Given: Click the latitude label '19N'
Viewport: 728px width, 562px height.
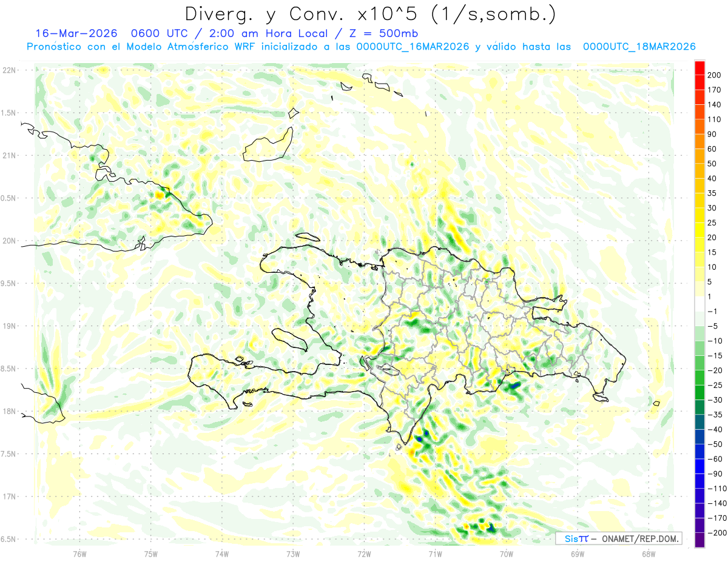Looking at the screenshot, I should (8, 326).
